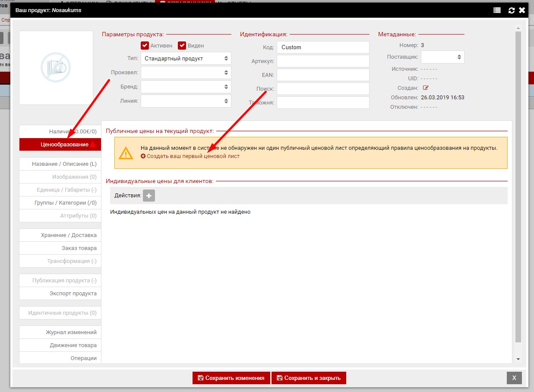Toggle the Активен checkbox
Image resolution: width=534 pixels, height=392 pixels.
tap(145, 46)
